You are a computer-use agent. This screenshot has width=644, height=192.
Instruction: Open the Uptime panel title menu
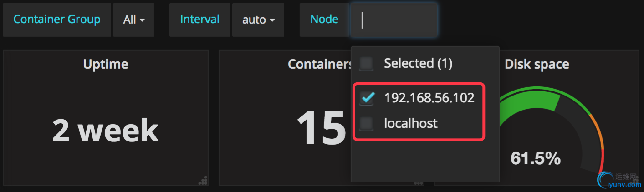point(106,64)
